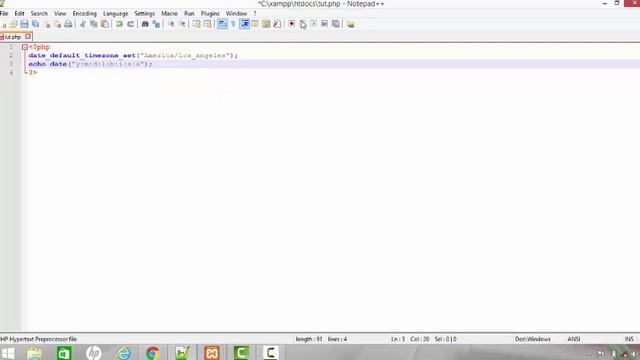The width and height of the screenshot is (640, 360).
Task: Print the document via the printer icon
Action: pyautogui.click(x=68, y=24)
